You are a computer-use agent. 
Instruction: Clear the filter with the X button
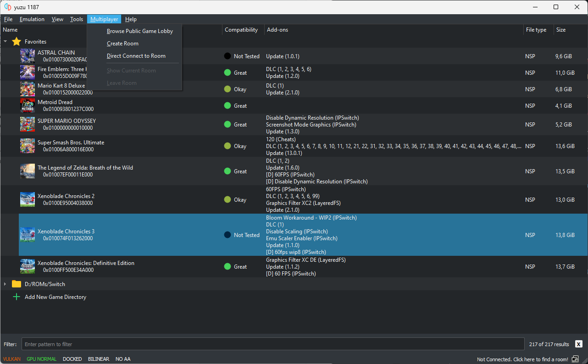(579, 344)
